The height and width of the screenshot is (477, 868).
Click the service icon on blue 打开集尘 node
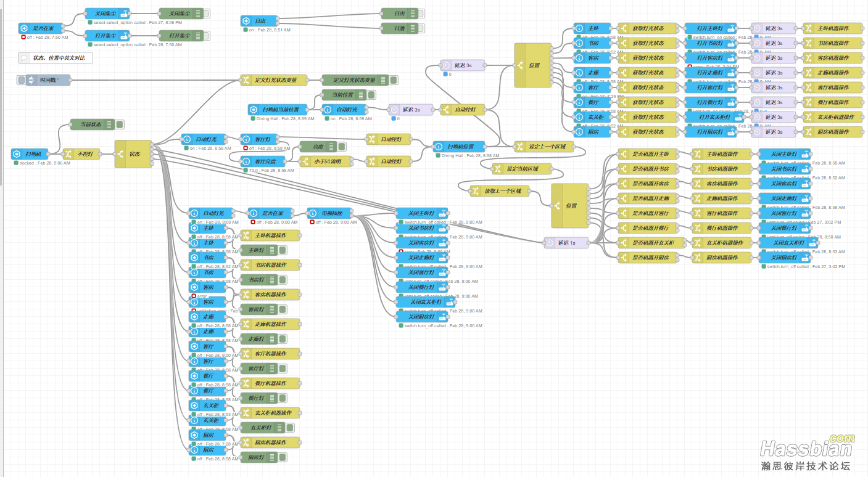124,36
